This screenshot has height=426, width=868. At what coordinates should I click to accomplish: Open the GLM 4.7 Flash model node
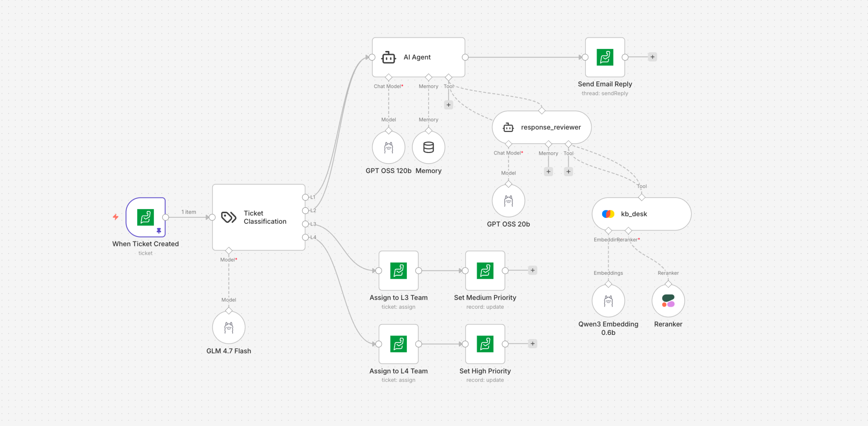pos(229,327)
